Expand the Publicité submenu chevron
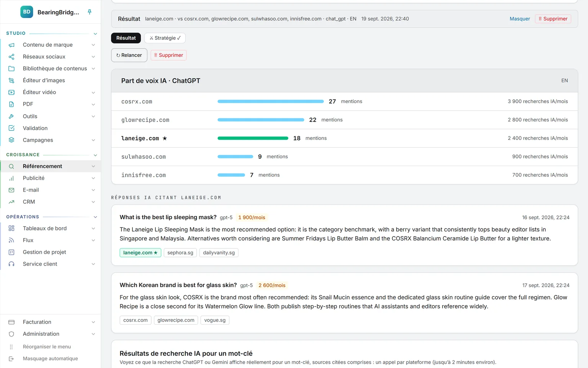The width and height of the screenshot is (588, 368). coord(93,178)
